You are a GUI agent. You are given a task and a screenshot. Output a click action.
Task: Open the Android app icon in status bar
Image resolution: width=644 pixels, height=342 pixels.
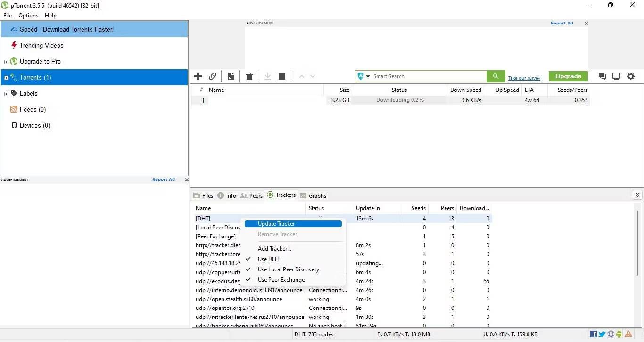click(619, 334)
